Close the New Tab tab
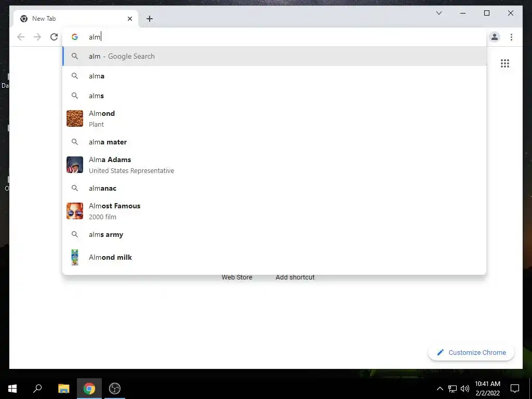Screen dimensions: 532x399 point(129,19)
